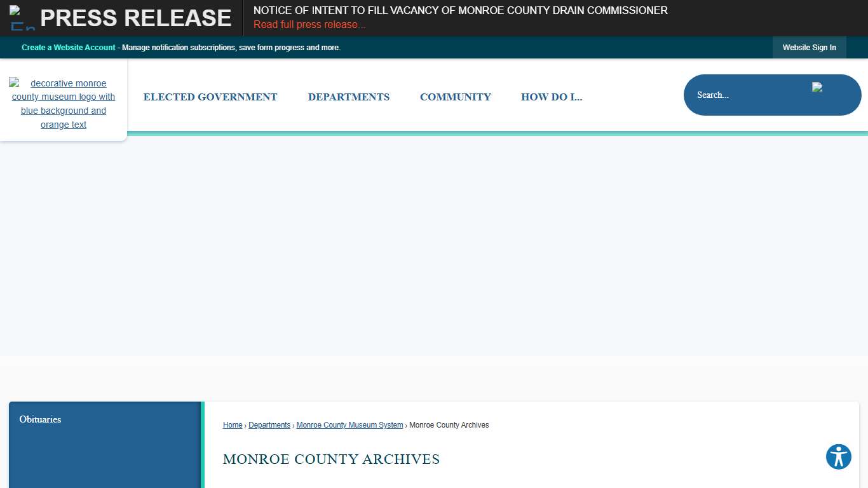Follow the Read full press release link
Viewport: 868px width, 488px height.
pos(309,24)
